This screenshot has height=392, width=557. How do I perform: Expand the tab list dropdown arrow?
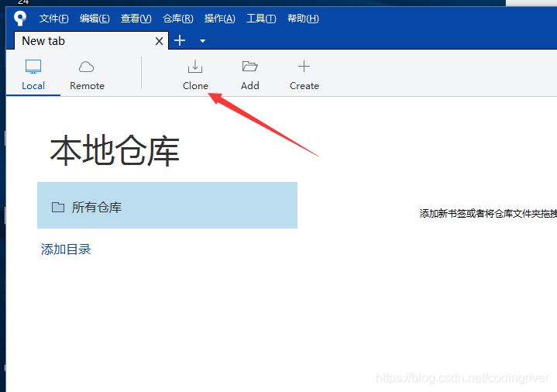click(202, 41)
